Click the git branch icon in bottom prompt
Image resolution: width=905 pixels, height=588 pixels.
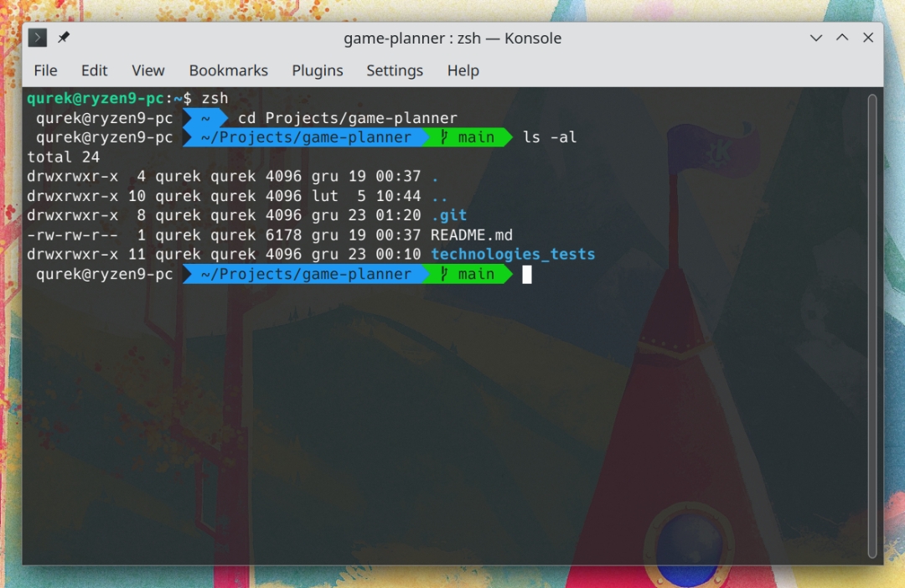pos(444,274)
